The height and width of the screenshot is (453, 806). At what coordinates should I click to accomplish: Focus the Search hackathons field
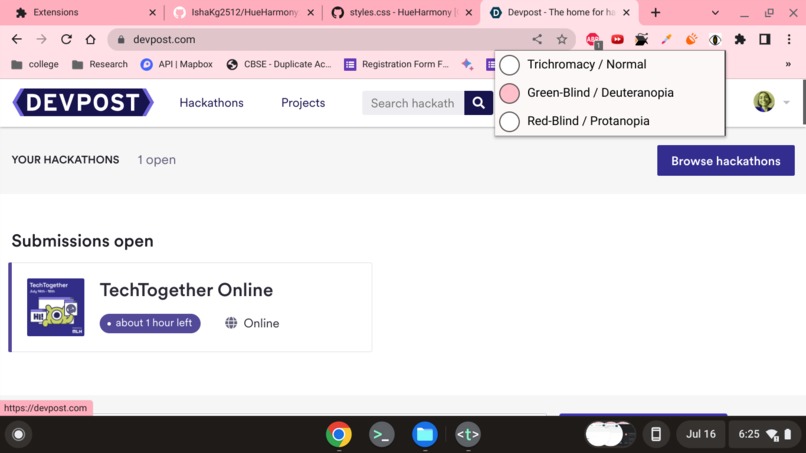[413, 103]
